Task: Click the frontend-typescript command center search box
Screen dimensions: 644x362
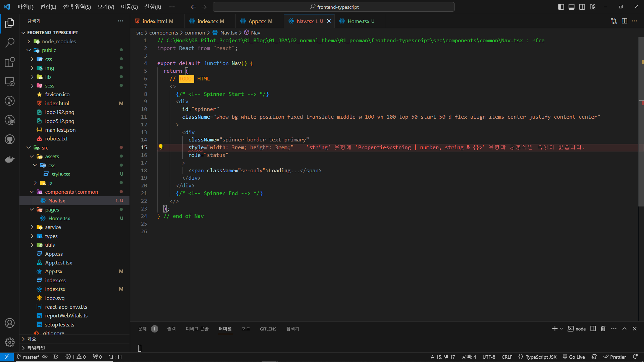Action: click(334, 7)
